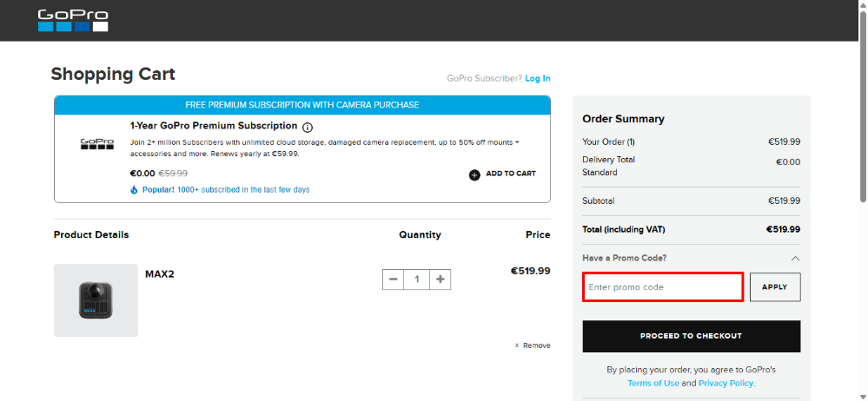The height and width of the screenshot is (401, 868).
Task: Click the struck-through €59.99 price
Action: tap(173, 173)
